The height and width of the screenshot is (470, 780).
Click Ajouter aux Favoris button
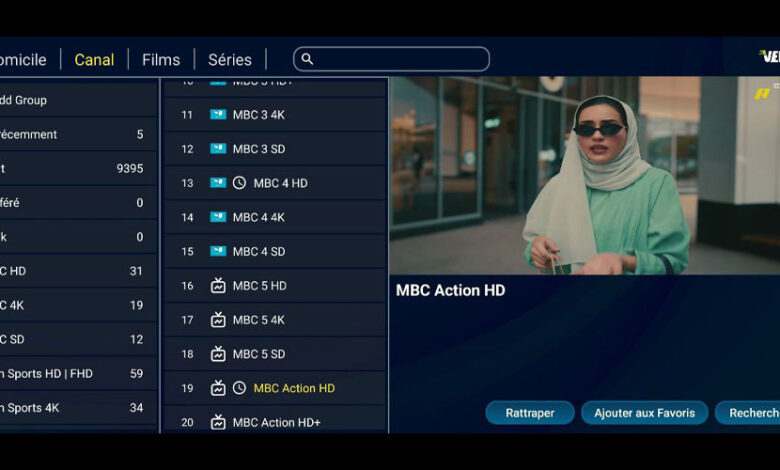click(x=644, y=413)
